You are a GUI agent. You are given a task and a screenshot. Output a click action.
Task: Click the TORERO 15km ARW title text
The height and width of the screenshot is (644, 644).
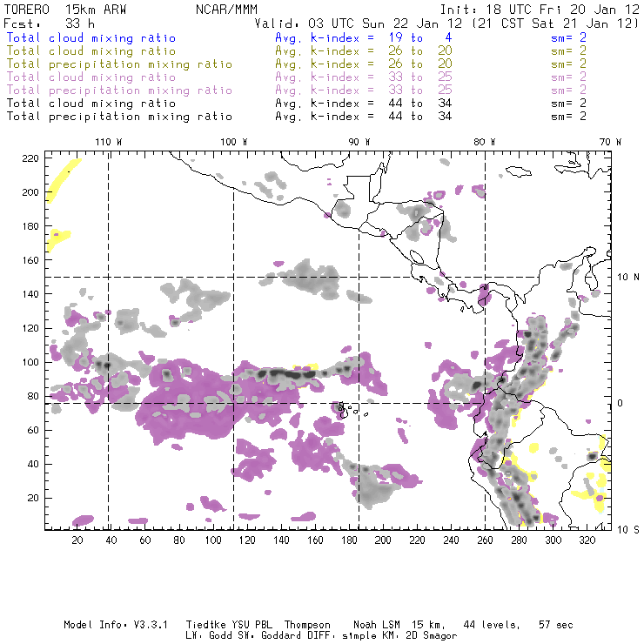pyautogui.click(x=51, y=8)
